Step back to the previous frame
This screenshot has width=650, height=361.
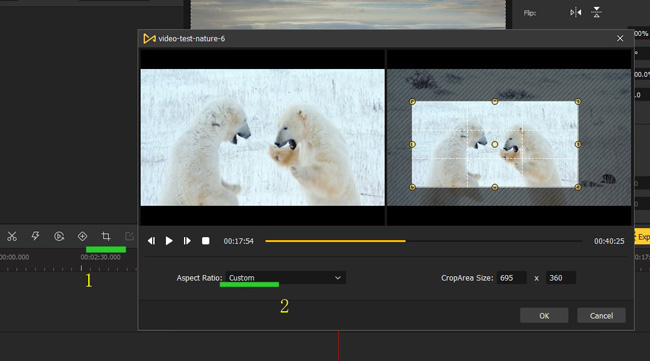151,241
